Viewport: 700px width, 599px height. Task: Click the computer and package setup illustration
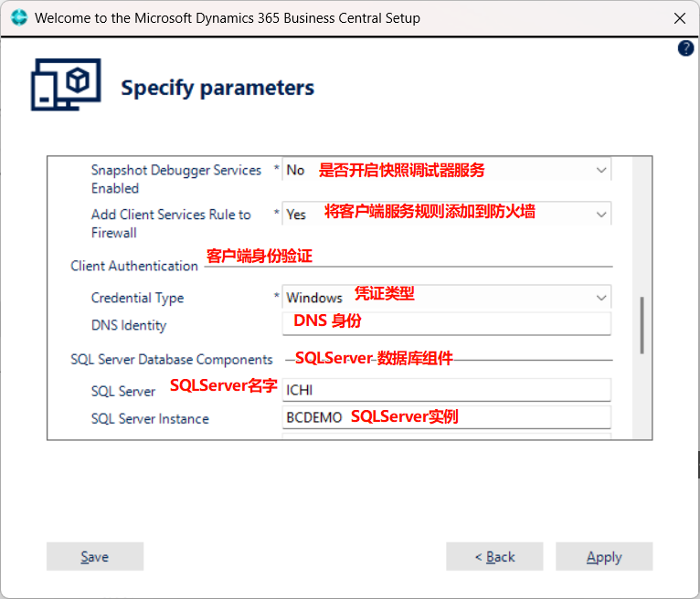(66, 85)
